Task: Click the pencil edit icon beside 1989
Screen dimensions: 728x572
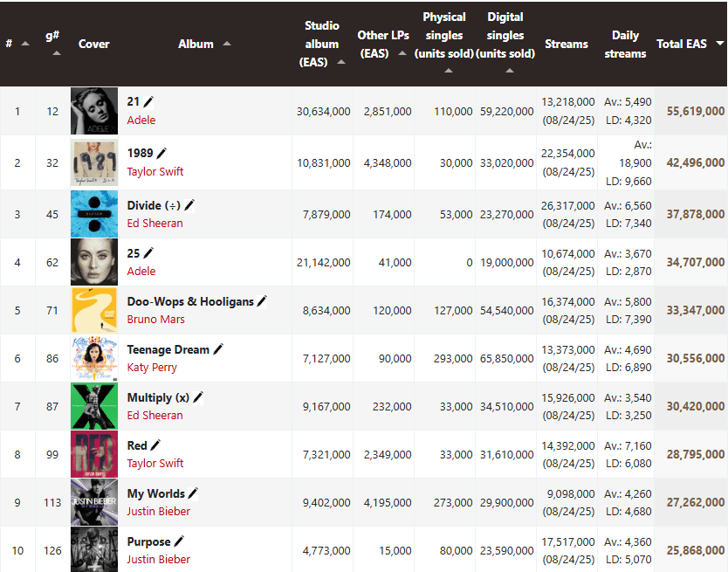Action: click(161, 154)
